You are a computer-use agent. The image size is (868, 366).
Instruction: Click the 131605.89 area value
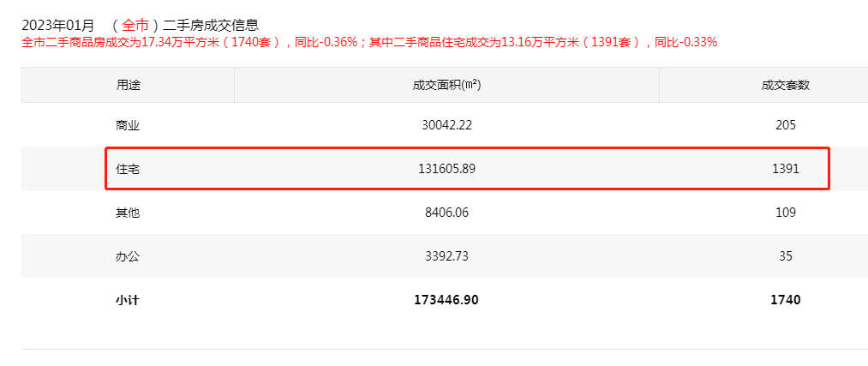pos(446,169)
